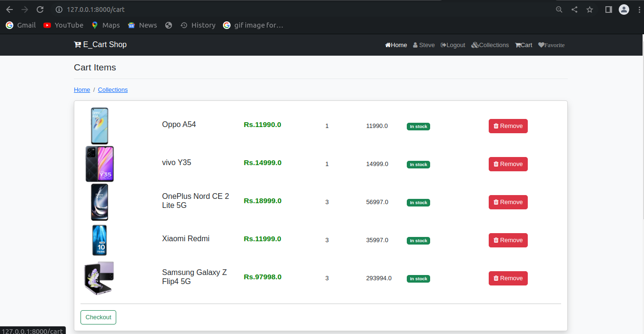
Task: Open YouTube from the bookmarks bar
Action: tap(62, 25)
